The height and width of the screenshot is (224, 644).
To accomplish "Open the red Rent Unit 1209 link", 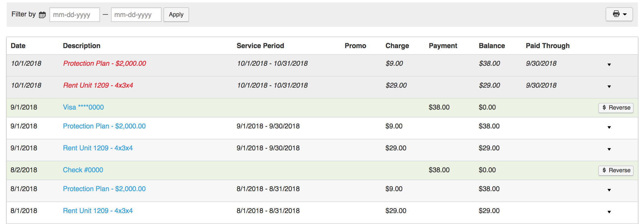I will 98,85.
